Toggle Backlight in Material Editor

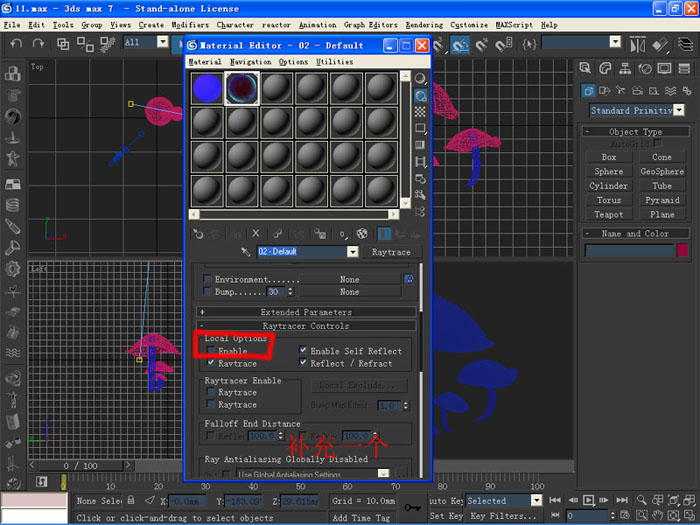(x=420, y=96)
